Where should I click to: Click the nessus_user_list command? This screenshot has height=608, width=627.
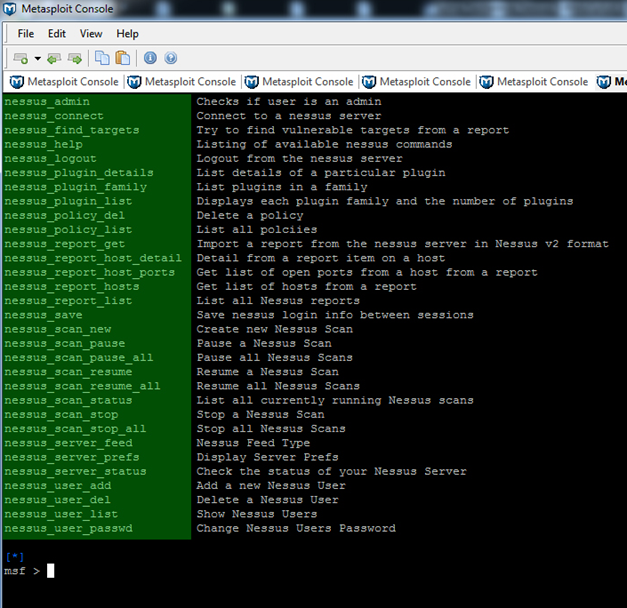(x=61, y=514)
